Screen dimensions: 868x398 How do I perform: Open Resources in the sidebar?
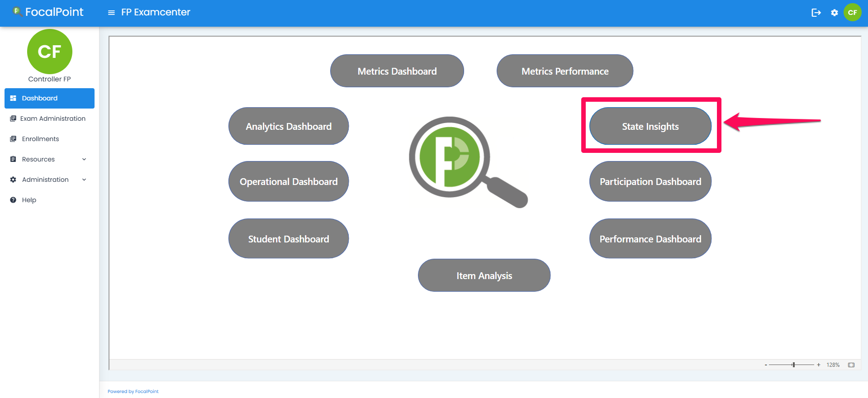(49, 159)
